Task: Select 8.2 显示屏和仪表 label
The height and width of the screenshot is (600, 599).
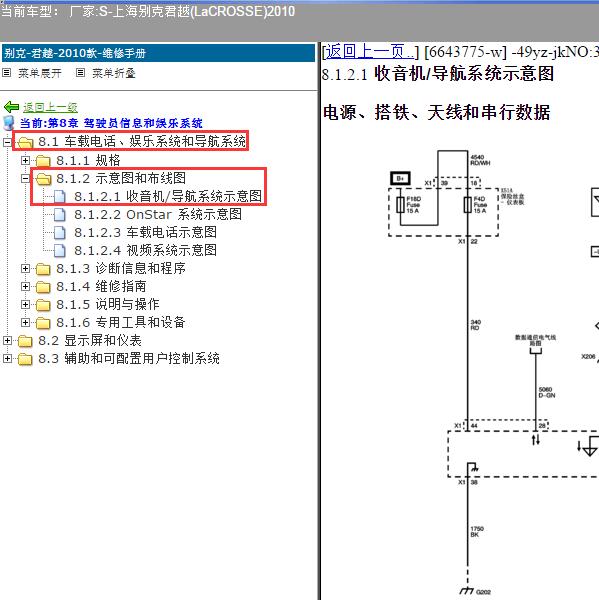Action: [90, 341]
